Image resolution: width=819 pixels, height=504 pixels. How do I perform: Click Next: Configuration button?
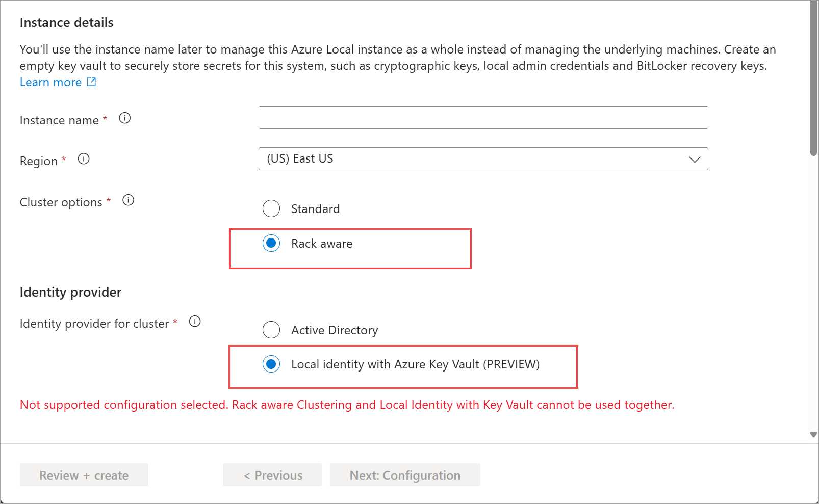pyautogui.click(x=405, y=475)
